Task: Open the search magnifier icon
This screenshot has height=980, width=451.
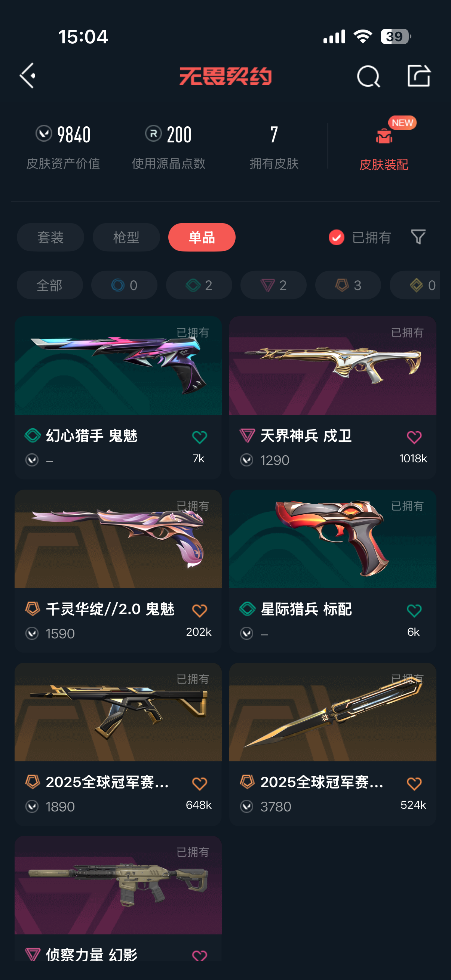Action: pyautogui.click(x=368, y=76)
